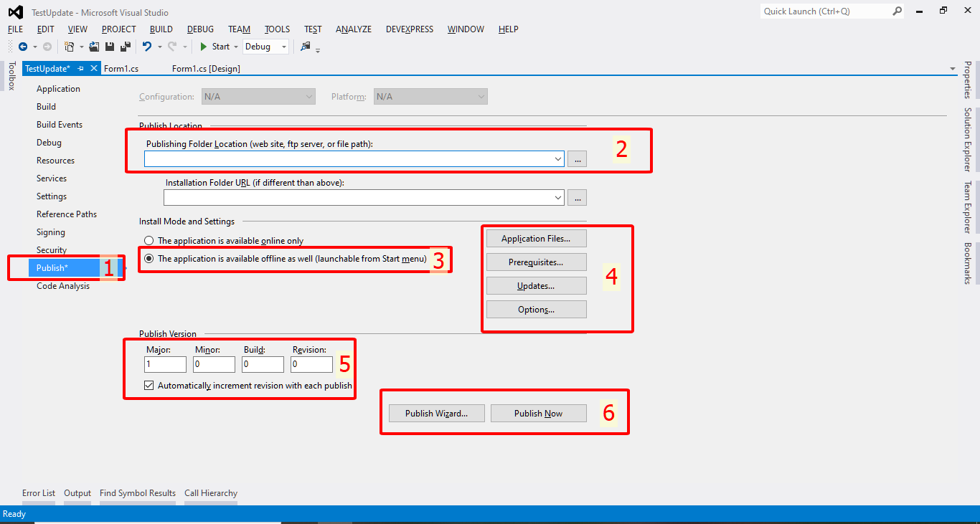980x524 pixels.
Task: Focus the Quick Launch search box
Action: tap(825, 11)
